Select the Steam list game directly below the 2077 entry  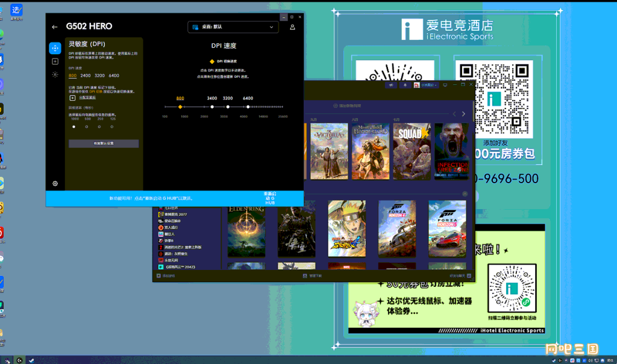[x=169, y=221]
